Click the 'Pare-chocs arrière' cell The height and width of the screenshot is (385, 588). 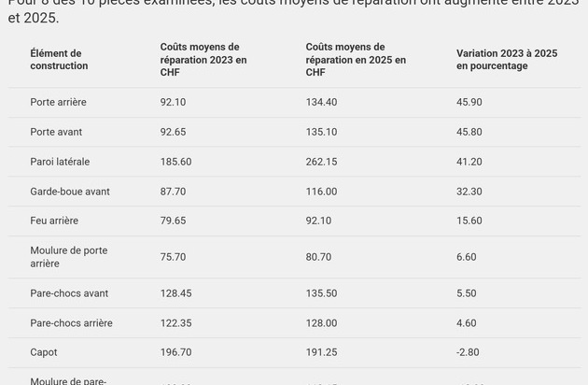71,323
